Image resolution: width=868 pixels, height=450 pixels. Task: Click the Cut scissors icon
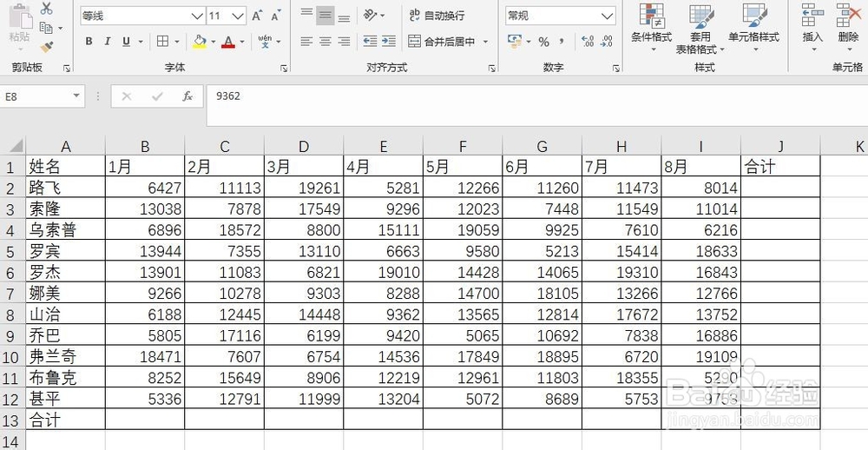[47, 9]
